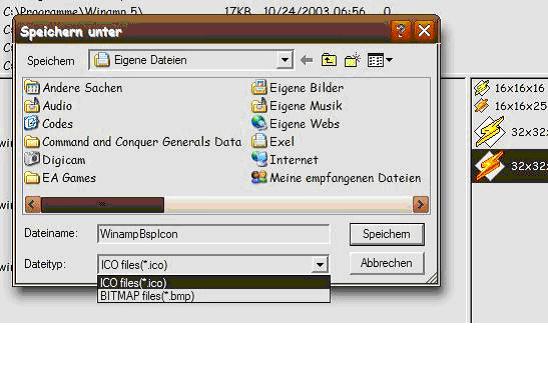Select the Andere Sachen folder icon
This screenshot has width=548, height=384.
coord(32,87)
